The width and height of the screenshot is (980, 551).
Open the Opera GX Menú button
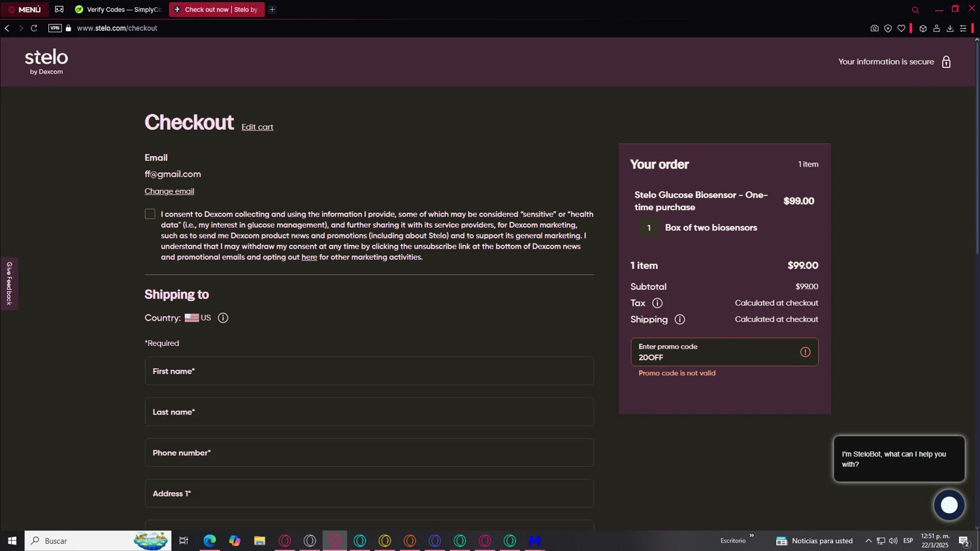[x=24, y=10]
